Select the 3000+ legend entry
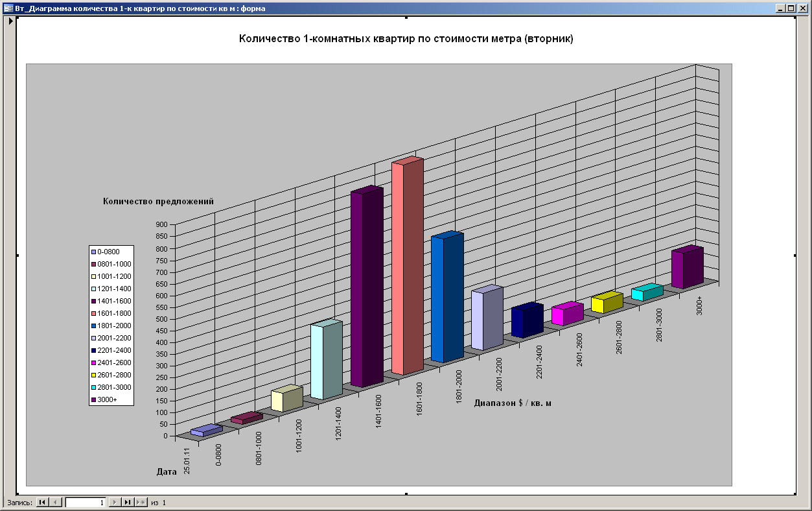The width and height of the screenshot is (812, 511). coord(107,400)
